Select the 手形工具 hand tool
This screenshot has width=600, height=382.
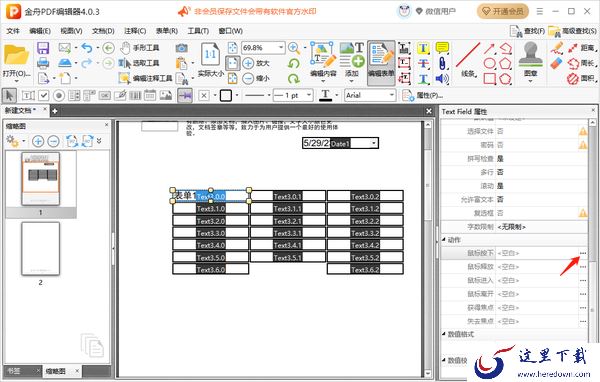click(x=139, y=48)
